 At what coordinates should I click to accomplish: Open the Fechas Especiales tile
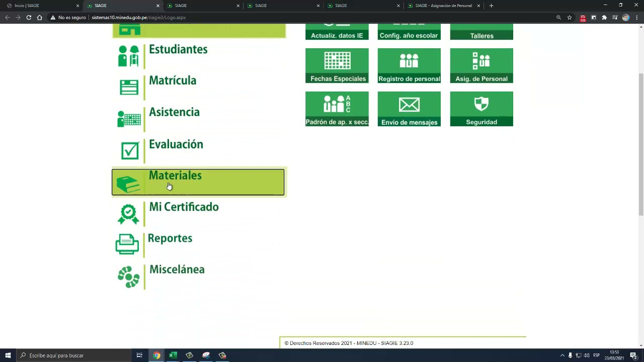tap(337, 66)
